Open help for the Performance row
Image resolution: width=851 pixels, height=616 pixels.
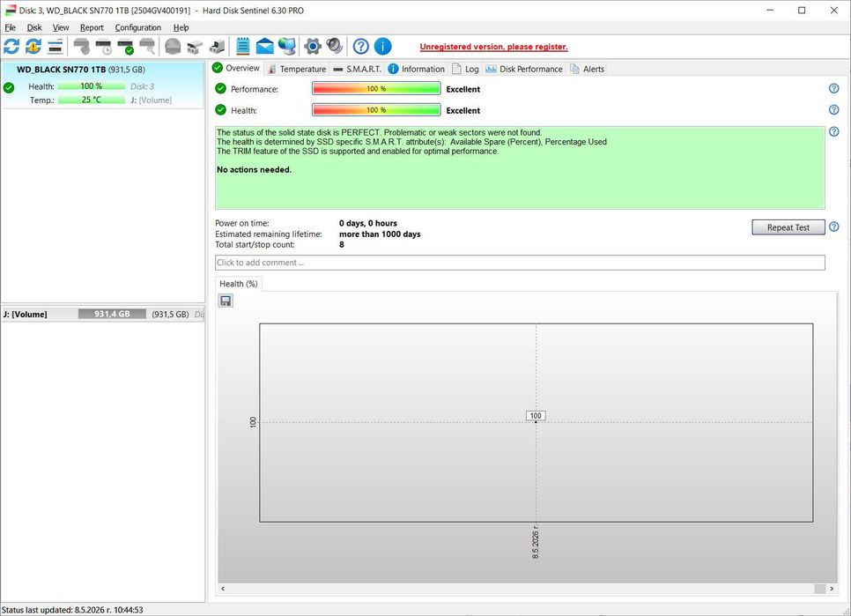click(834, 88)
